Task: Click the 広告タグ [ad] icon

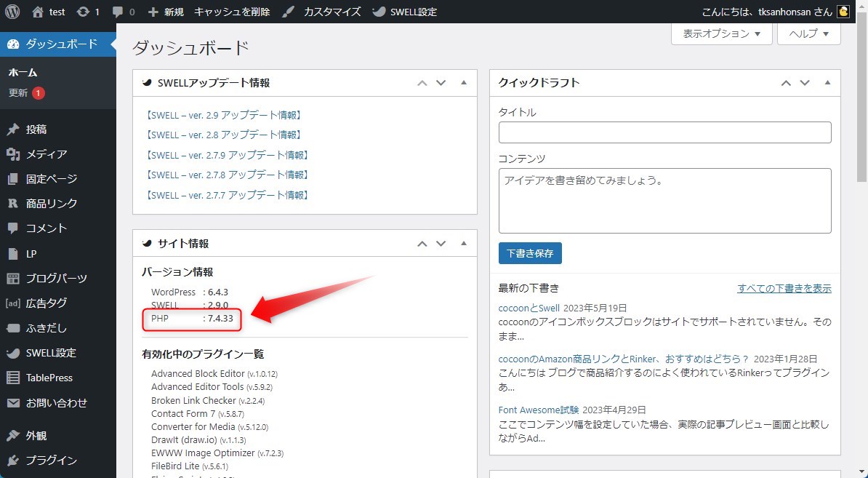Action: click(x=13, y=303)
